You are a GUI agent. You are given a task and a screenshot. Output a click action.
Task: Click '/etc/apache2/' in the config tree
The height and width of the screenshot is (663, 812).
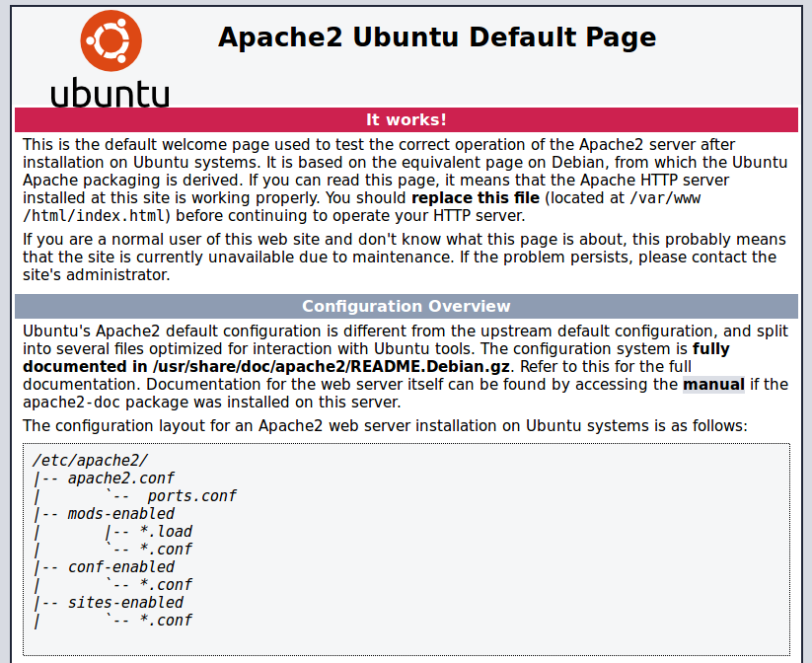(x=90, y=461)
